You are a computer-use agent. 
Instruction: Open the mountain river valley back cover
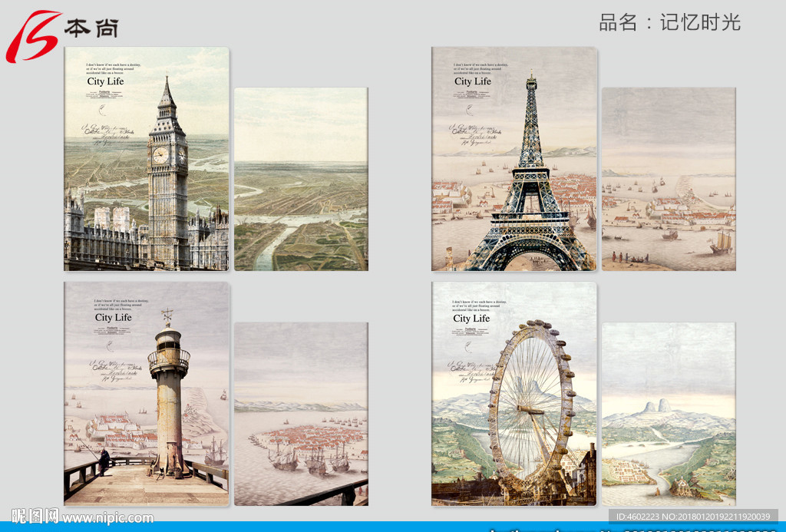click(x=669, y=415)
